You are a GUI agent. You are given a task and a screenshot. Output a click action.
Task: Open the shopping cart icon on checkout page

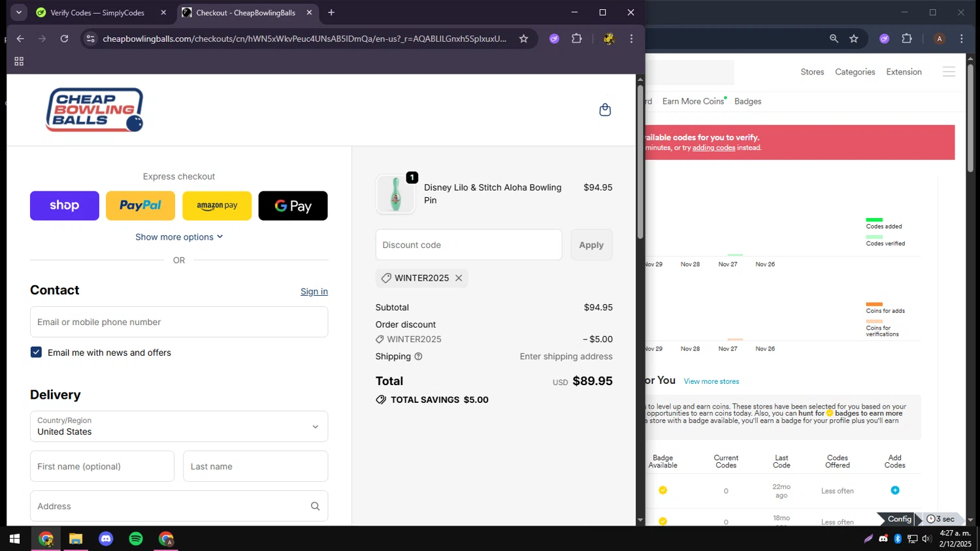(605, 110)
